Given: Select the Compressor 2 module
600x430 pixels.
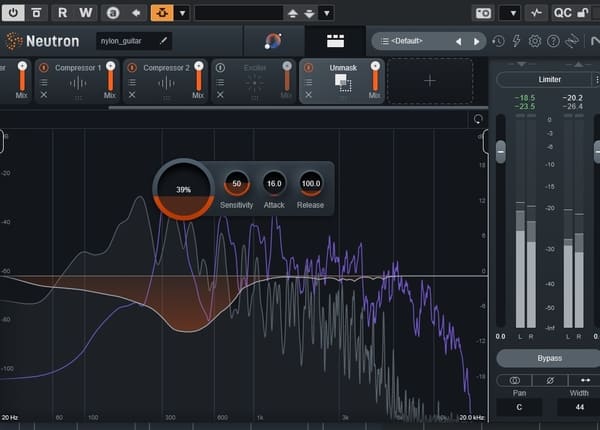Looking at the screenshot, I should click(x=166, y=81).
